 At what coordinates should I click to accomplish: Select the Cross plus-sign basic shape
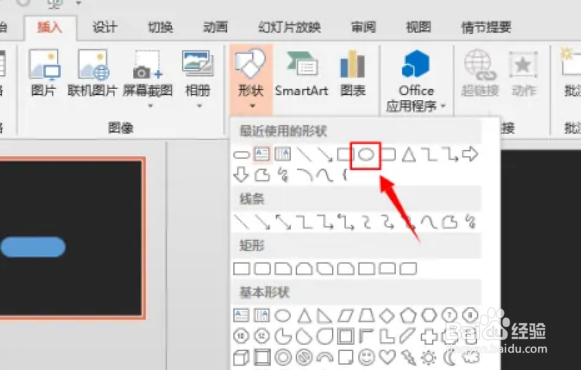pos(429,336)
